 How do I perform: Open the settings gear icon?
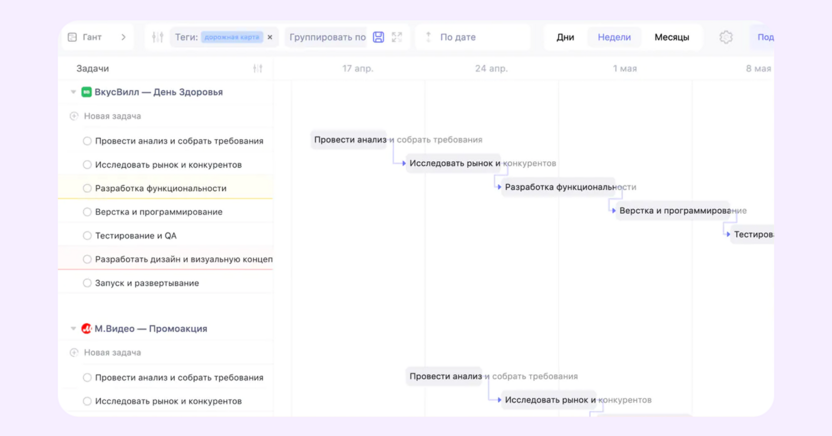tap(726, 37)
